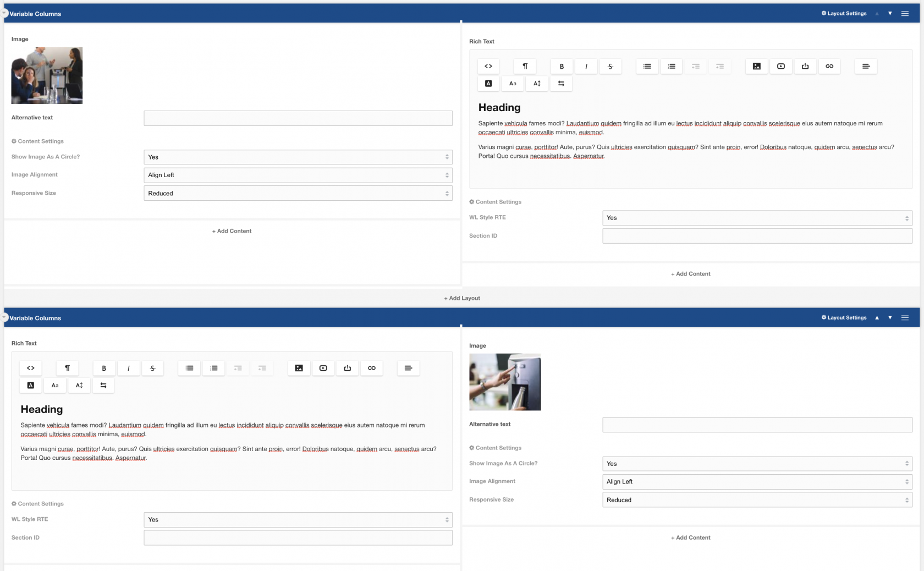924x571 pixels.
Task: Open WL Style RTE dropdown in first layout
Action: (x=757, y=218)
